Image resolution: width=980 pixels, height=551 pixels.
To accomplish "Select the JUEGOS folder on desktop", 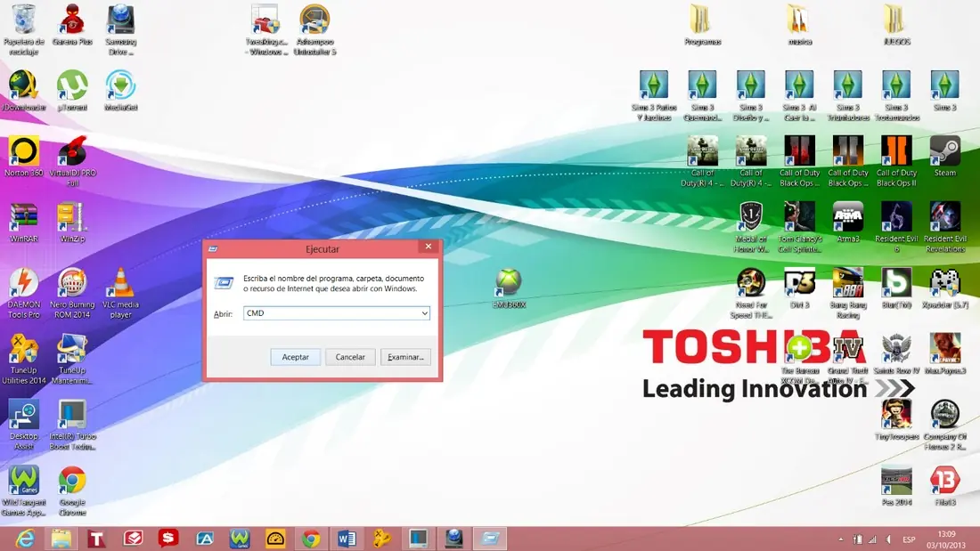I will click(x=896, y=25).
